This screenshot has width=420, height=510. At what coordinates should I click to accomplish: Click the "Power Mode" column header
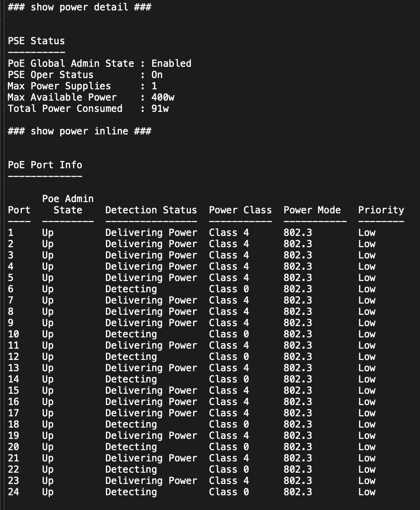[x=312, y=210]
